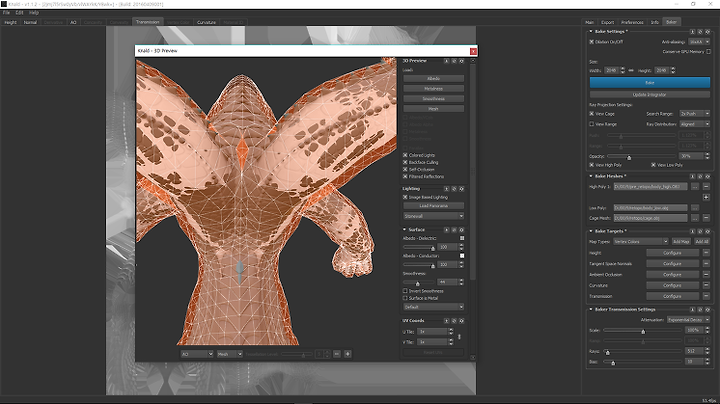
Task: Click the reset icon in Surface section header
Action: pos(454,230)
